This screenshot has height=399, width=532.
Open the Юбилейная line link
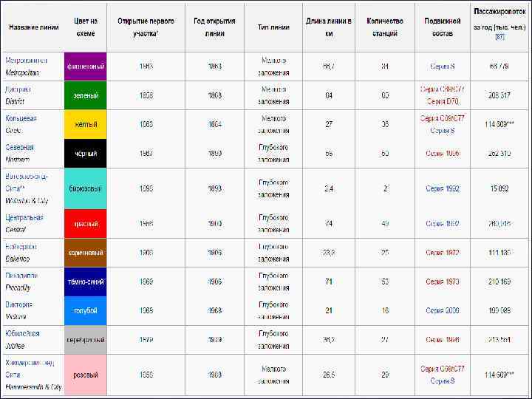tap(23, 333)
